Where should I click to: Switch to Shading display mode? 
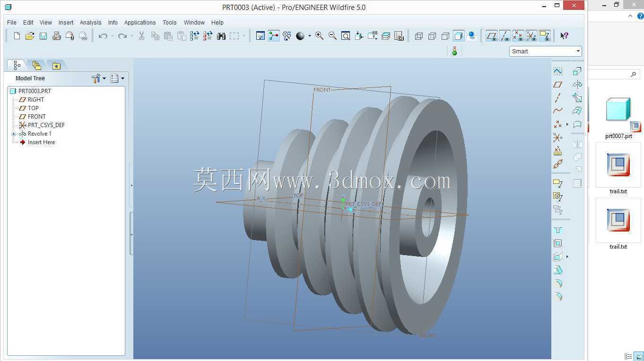tap(458, 36)
